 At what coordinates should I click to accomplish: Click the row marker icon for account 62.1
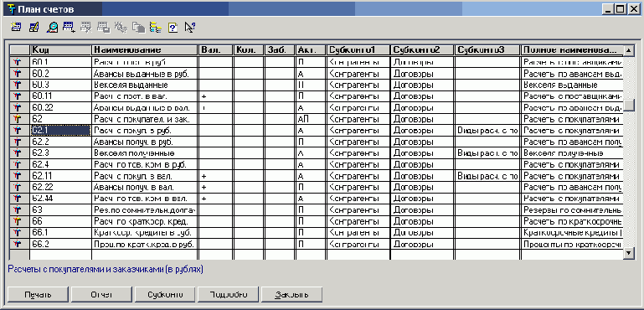click(17, 131)
